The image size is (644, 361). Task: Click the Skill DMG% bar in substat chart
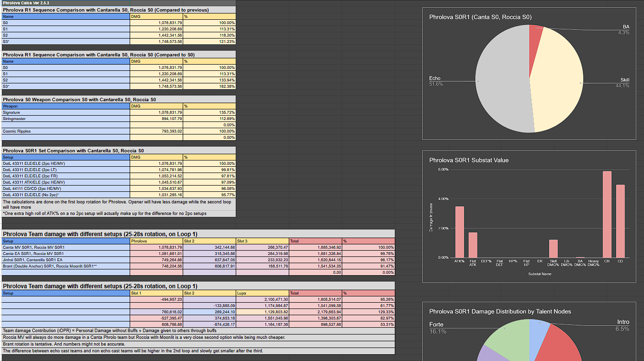(x=553, y=249)
